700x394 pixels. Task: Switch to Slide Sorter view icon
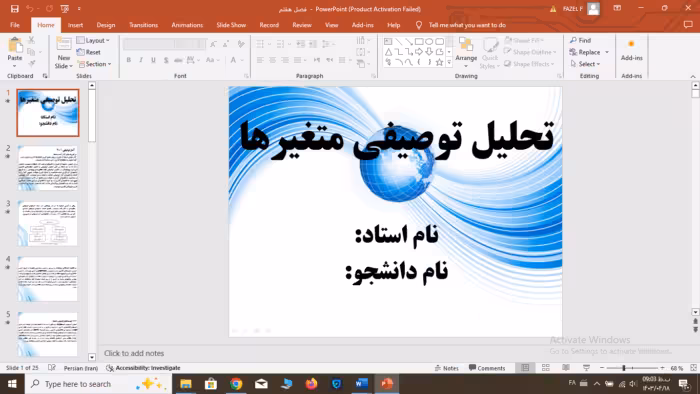point(546,368)
